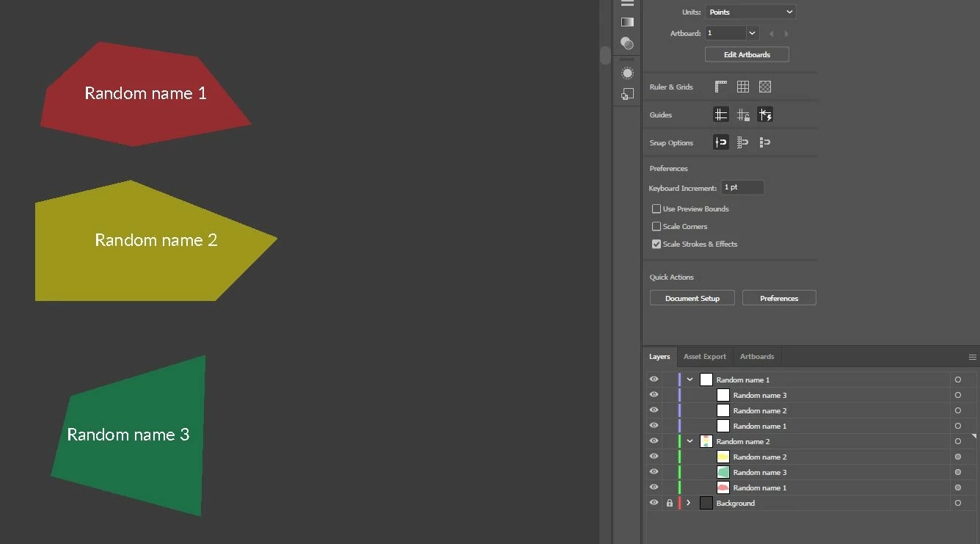Click target circle of top-level Random name 2 layer

958,442
